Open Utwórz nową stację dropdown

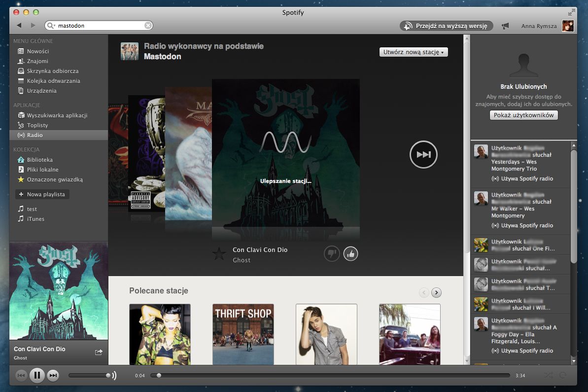(x=414, y=52)
